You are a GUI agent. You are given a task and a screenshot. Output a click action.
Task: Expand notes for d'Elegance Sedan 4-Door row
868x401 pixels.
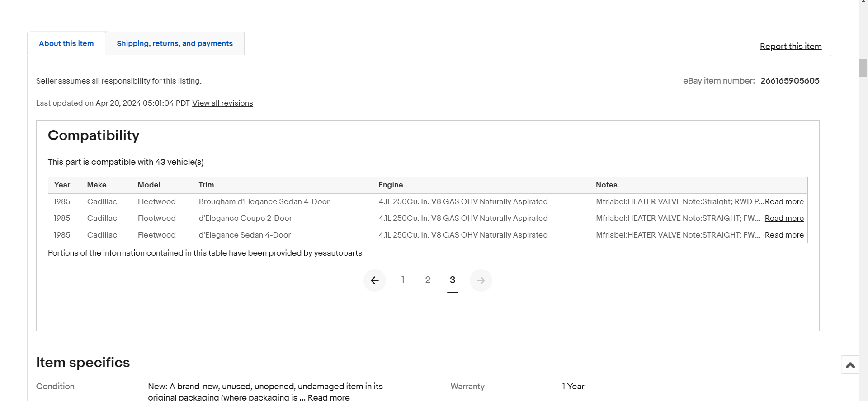[x=784, y=235]
